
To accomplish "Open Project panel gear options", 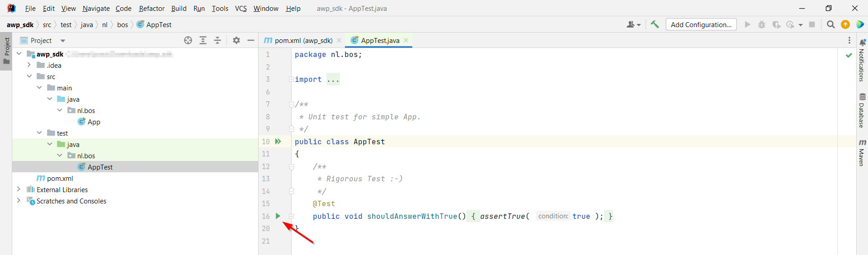I will click(x=236, y=40).
